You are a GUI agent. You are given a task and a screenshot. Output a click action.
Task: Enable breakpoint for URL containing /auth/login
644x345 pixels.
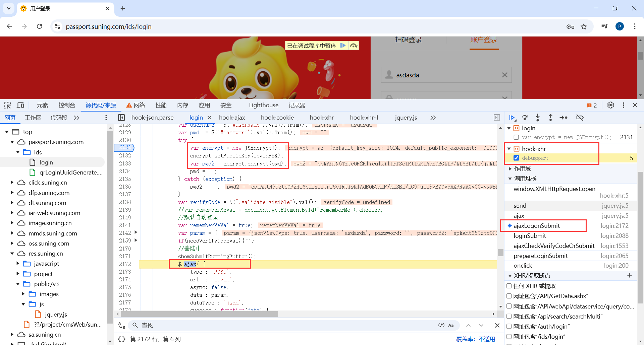coord(509,327)
